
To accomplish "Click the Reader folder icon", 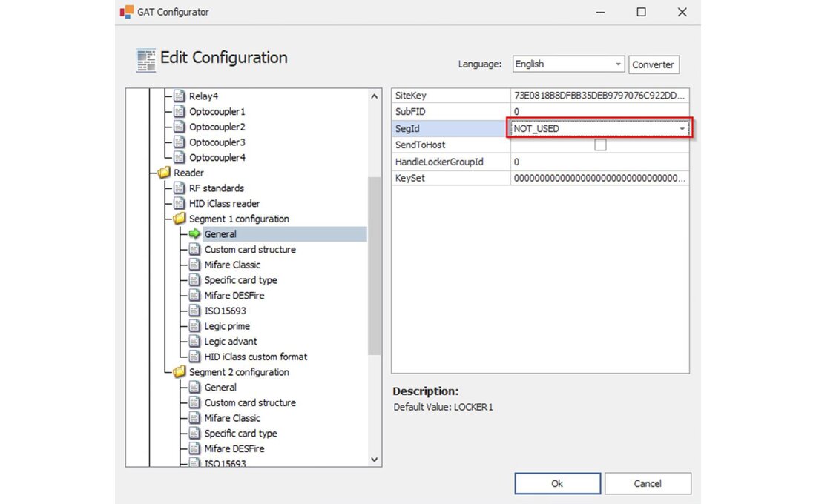I will click(x=163, y=173).
